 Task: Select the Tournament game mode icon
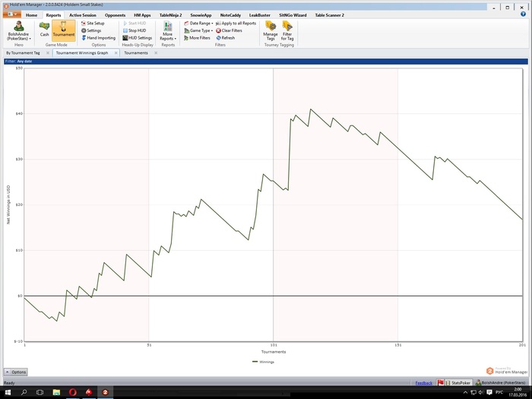point(63,30)
